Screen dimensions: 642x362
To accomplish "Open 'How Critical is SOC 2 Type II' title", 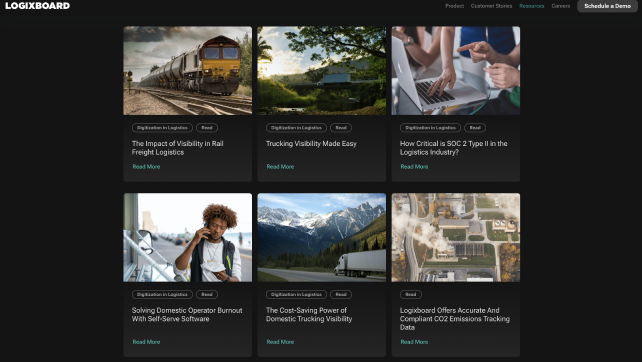I will (454, 148).
